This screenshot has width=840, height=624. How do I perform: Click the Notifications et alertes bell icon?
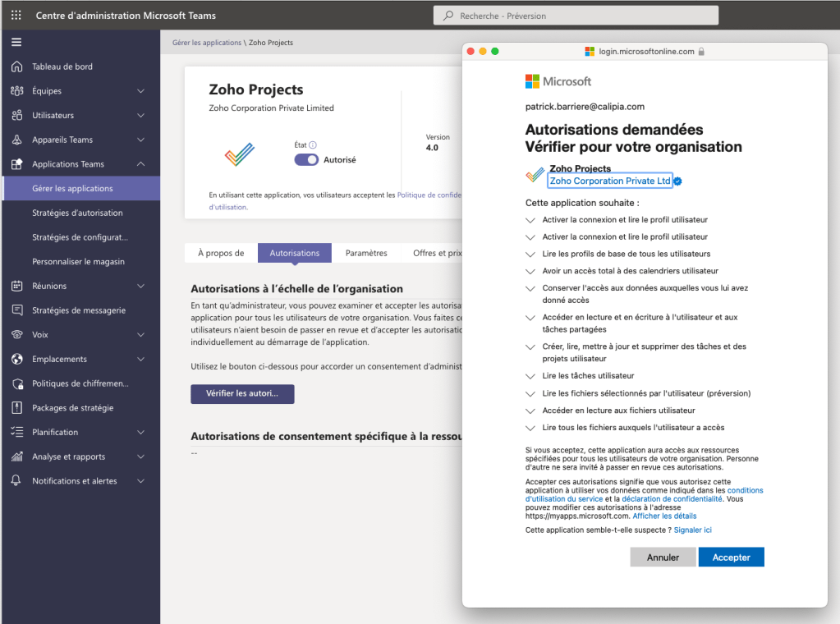pos(16,481)
